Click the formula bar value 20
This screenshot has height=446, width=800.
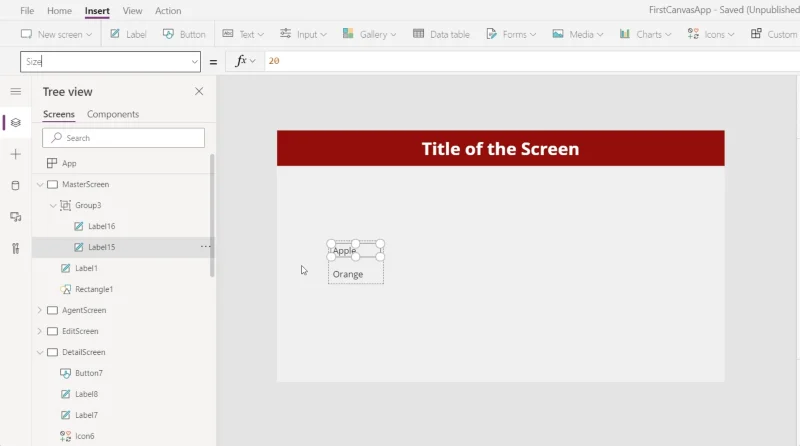(274, 61)
